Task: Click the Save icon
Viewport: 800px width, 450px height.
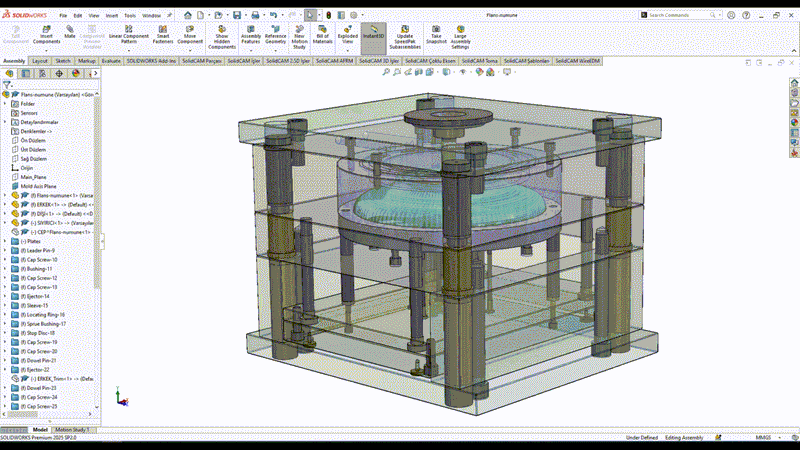Action: coord(237,15)
